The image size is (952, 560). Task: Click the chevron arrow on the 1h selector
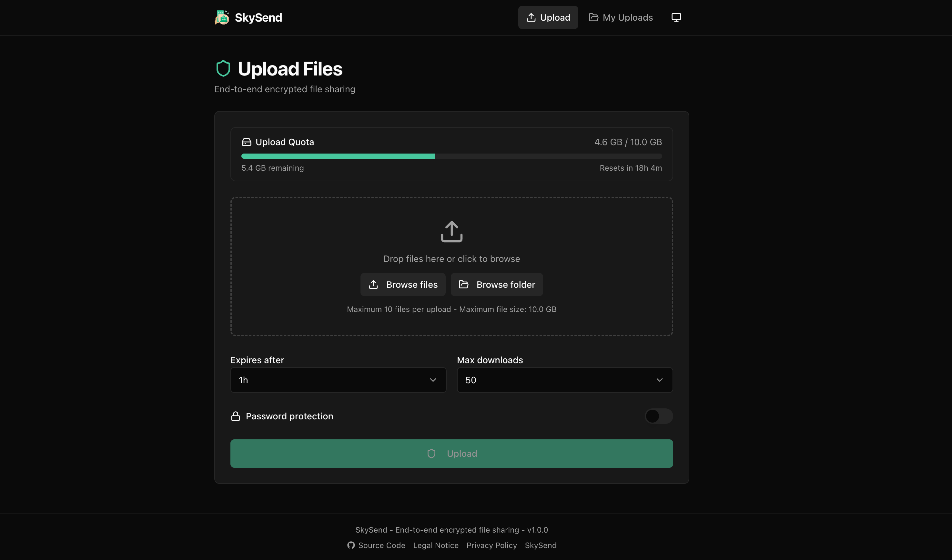(433, 380)
